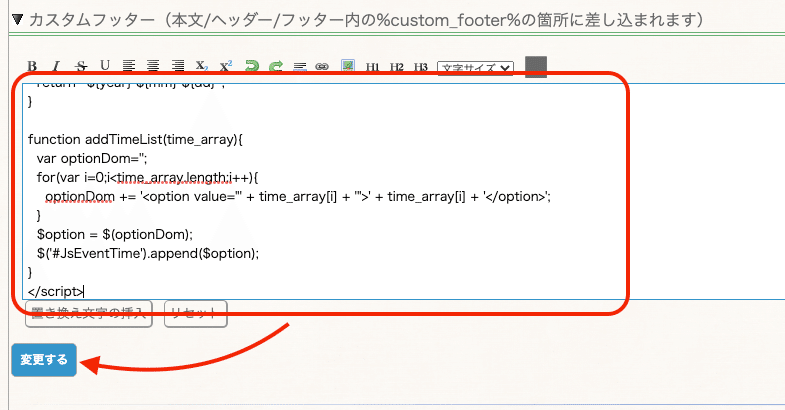Click the 'optionDom +=' option value line

298,196
